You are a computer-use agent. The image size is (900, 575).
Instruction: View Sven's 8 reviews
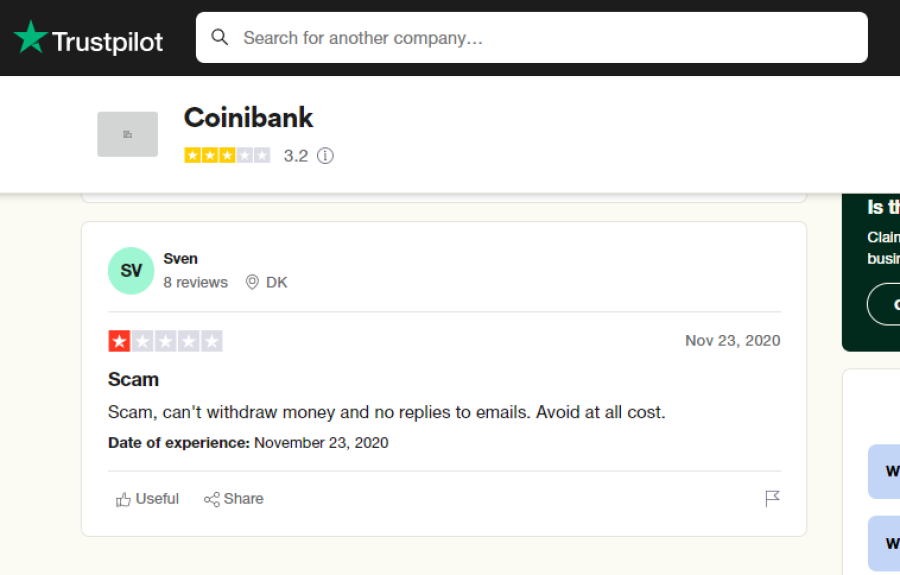point(195,282)
